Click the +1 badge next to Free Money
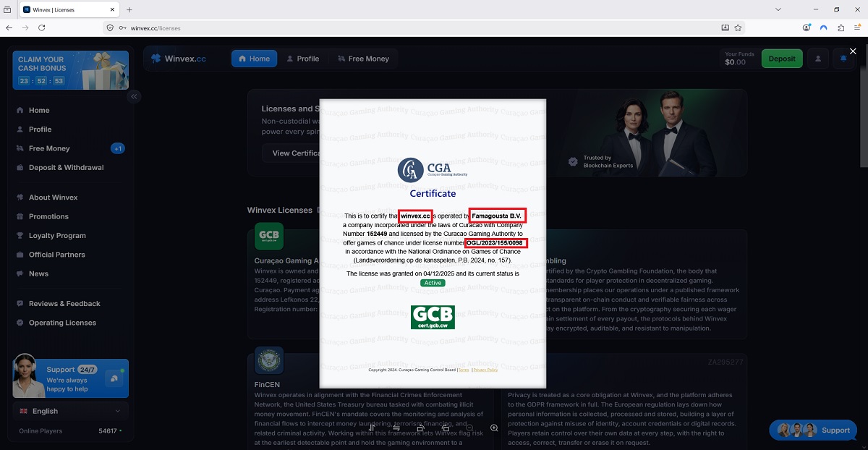The width and height of the screenshot is (868, 450). tap(118, 148)
